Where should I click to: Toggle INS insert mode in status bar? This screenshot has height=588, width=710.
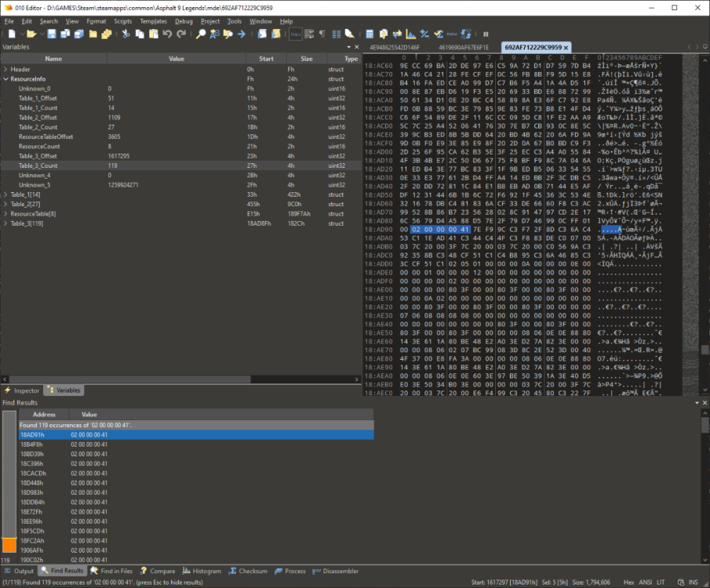694,583
